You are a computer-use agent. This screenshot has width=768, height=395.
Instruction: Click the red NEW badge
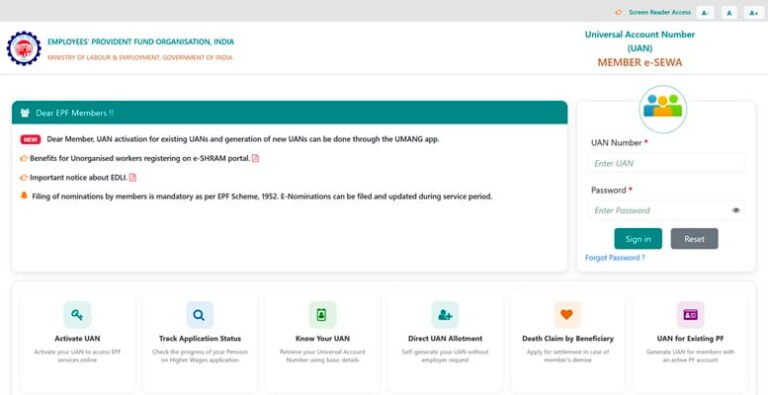point(30,139)
